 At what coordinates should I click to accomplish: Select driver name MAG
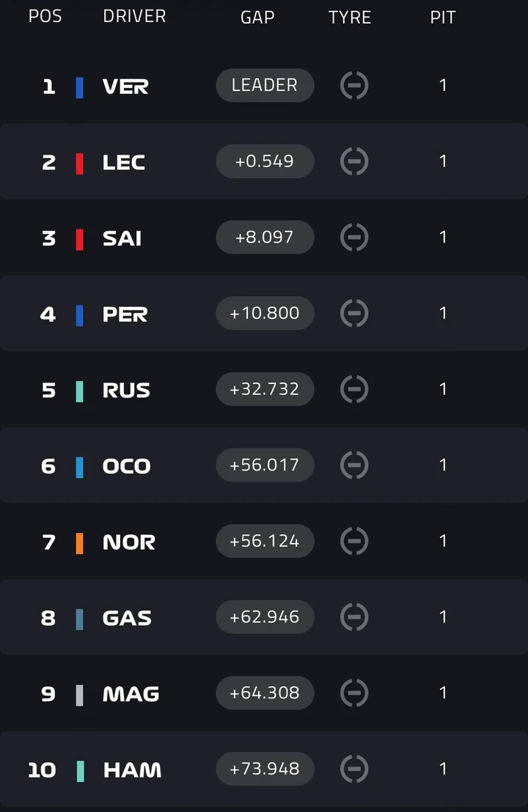[x=131, y=694]
